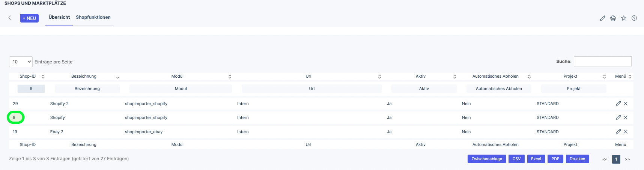
Task: Switch to the Shopfunktionen tab
Action: coord(93,17)
